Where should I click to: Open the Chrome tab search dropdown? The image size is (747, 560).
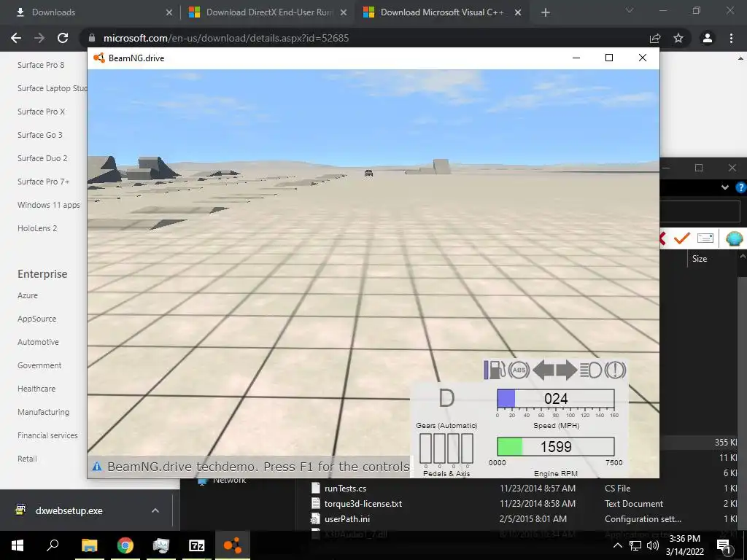click(630, 10)
